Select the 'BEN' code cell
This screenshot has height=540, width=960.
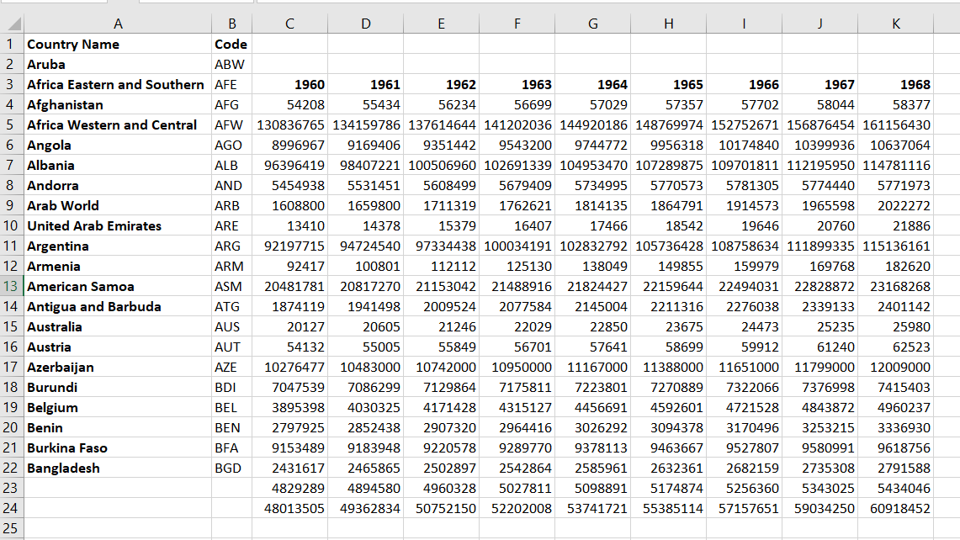tap(232, 428)
